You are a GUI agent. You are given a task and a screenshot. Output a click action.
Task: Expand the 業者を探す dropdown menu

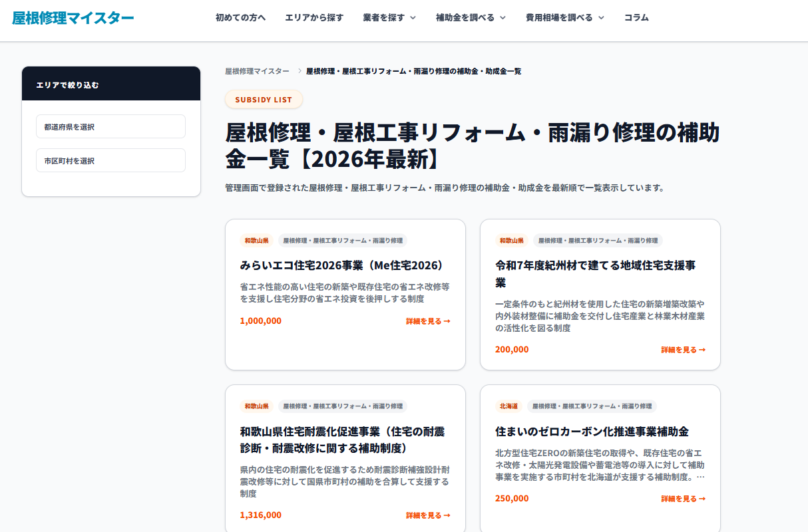pyautogui.click(x=389, y=18)
